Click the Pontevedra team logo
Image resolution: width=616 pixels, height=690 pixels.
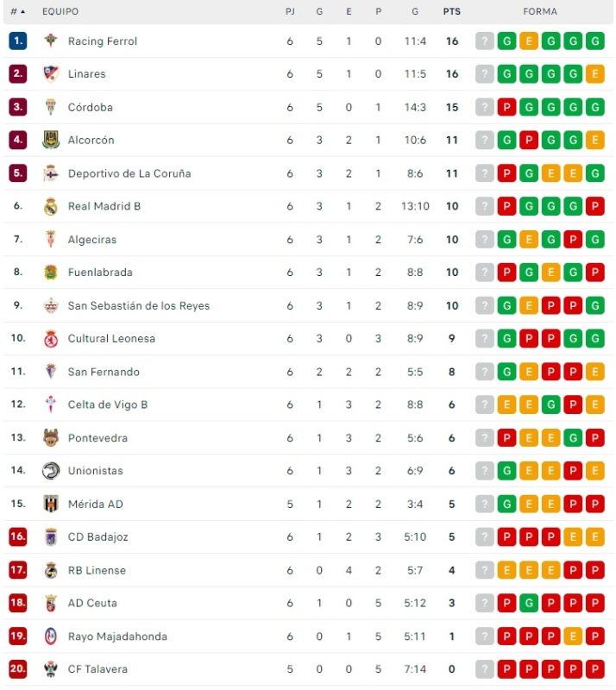click(x=51, y=438)
